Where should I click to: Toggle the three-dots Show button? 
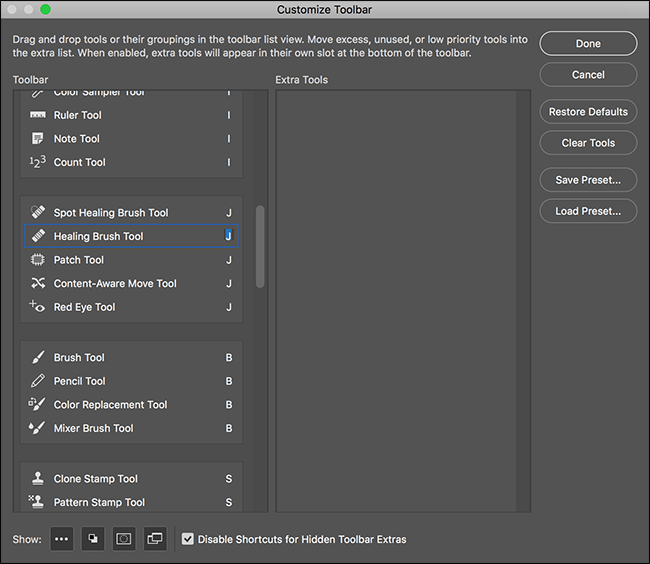62,539
